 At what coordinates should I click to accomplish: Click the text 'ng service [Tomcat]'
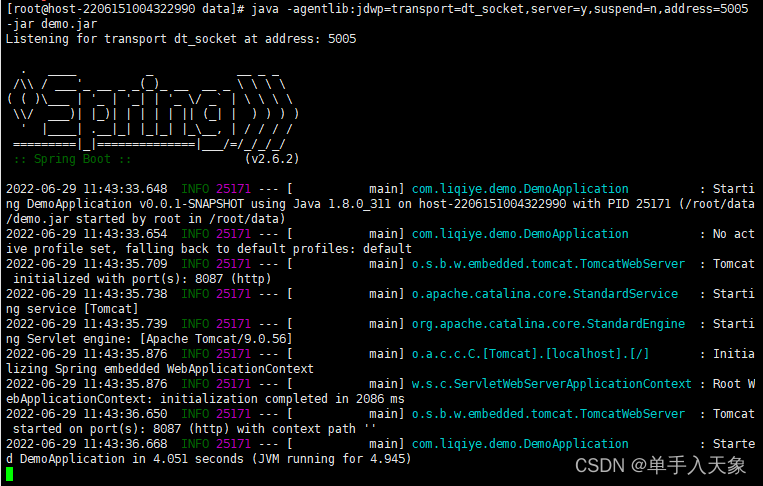pyautogui.click(x=72, y=309)
